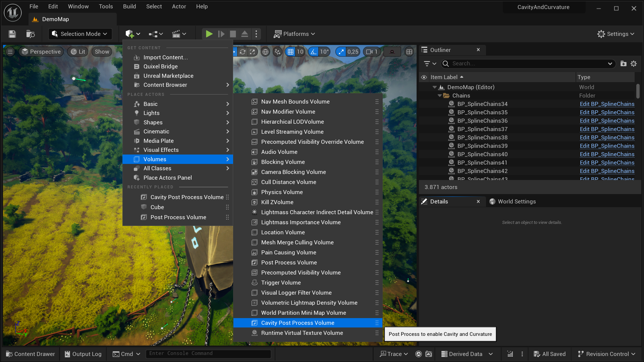This screenshot has width=644, height=362.
Task: Expand the Lights submenu
Action: coord(178,113)
